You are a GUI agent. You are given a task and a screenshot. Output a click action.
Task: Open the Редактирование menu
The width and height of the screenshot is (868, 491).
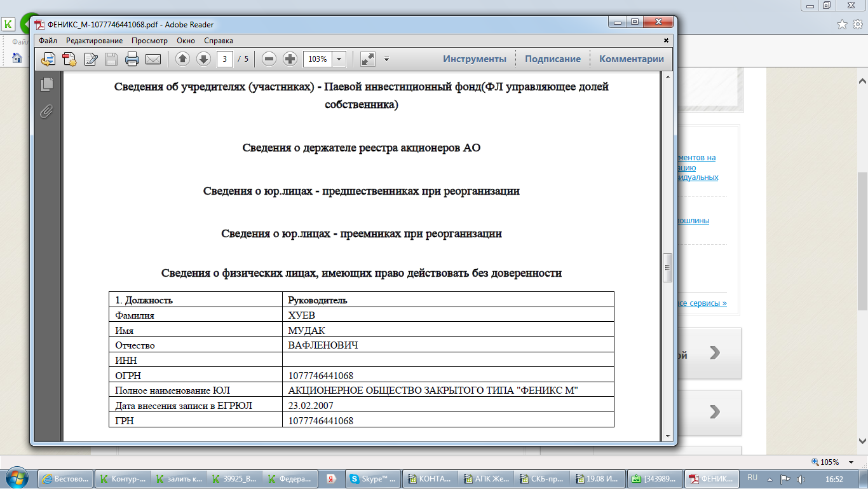click(x=94, y=41)
